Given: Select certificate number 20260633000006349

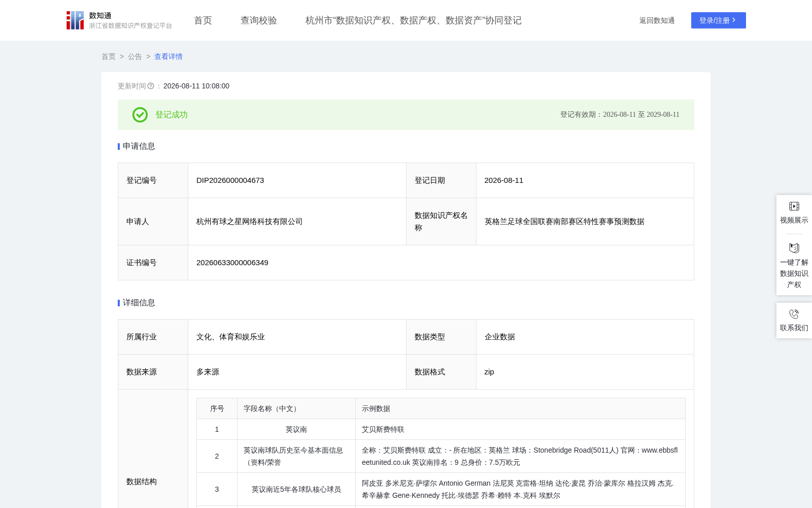Looking at the screenshot, I should click(232, 263).
